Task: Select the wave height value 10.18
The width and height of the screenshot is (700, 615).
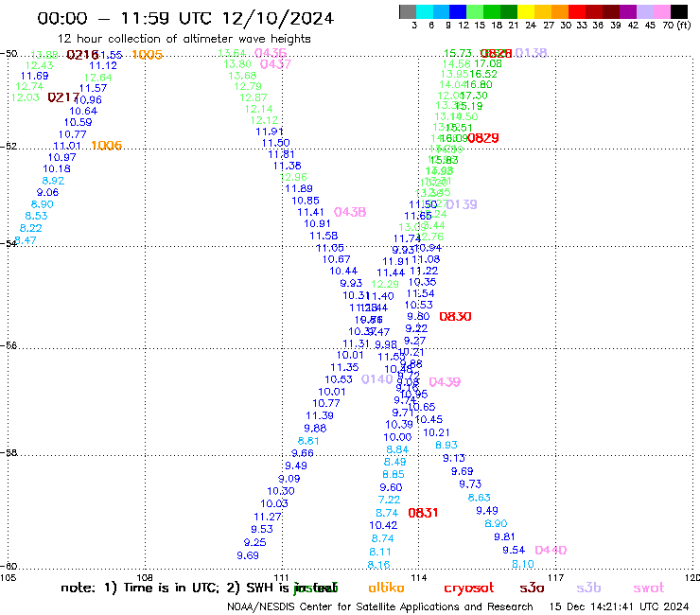Action: click(57, 168)
